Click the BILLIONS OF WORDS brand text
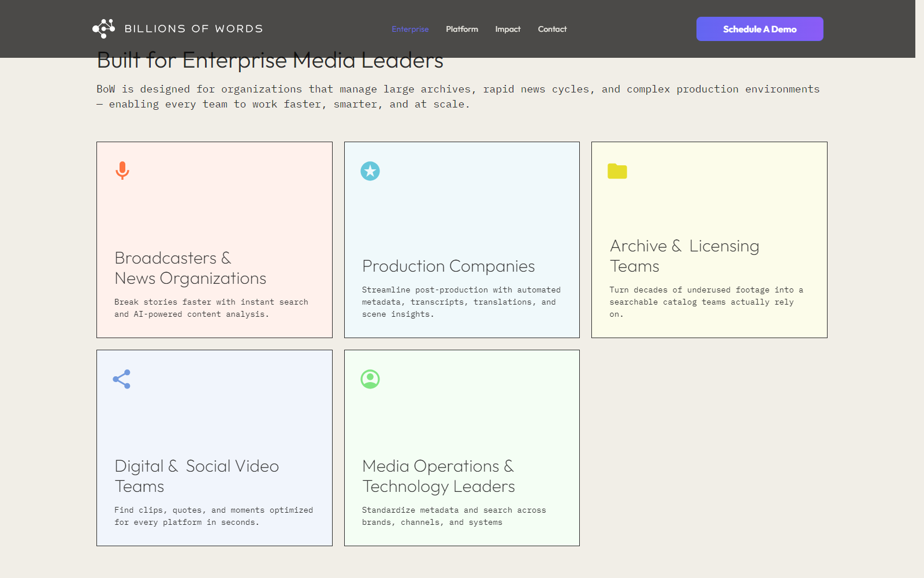The height and width of the screenshot is (578, 924). [194, 29]
